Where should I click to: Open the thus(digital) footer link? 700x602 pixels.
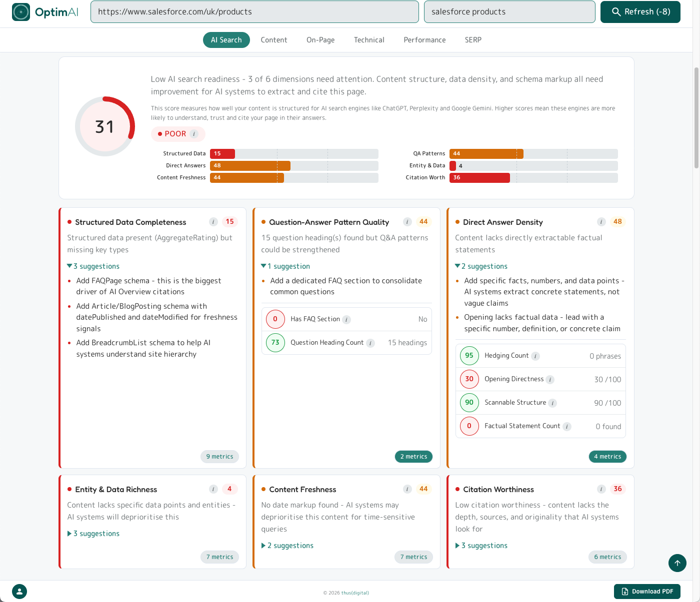[x=355, y=593]
